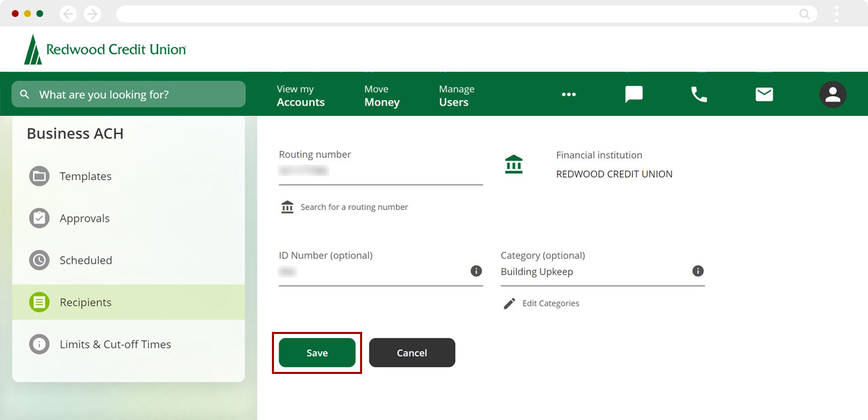Select Templates in the Business ACH sidebar
This screenshot has height=420, width=868.
click(x=128, y=176)
